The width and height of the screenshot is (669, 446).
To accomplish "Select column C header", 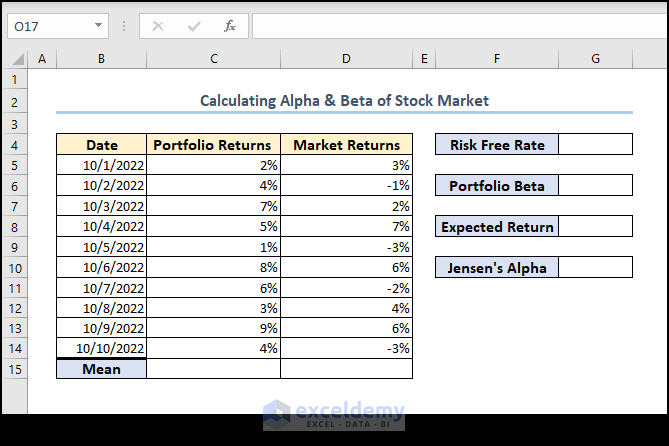I will tap(213, 60).
